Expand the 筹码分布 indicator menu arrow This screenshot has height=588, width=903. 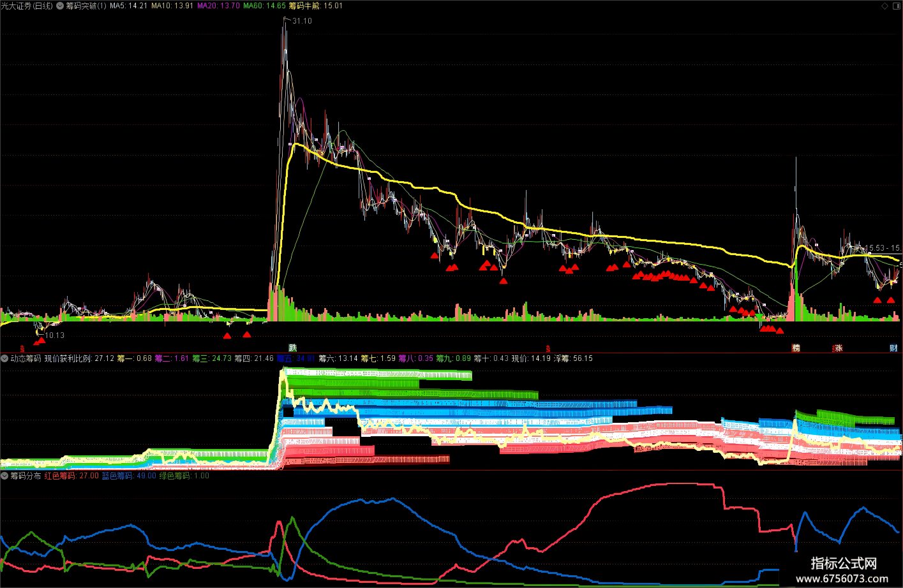tap(4, 476)
